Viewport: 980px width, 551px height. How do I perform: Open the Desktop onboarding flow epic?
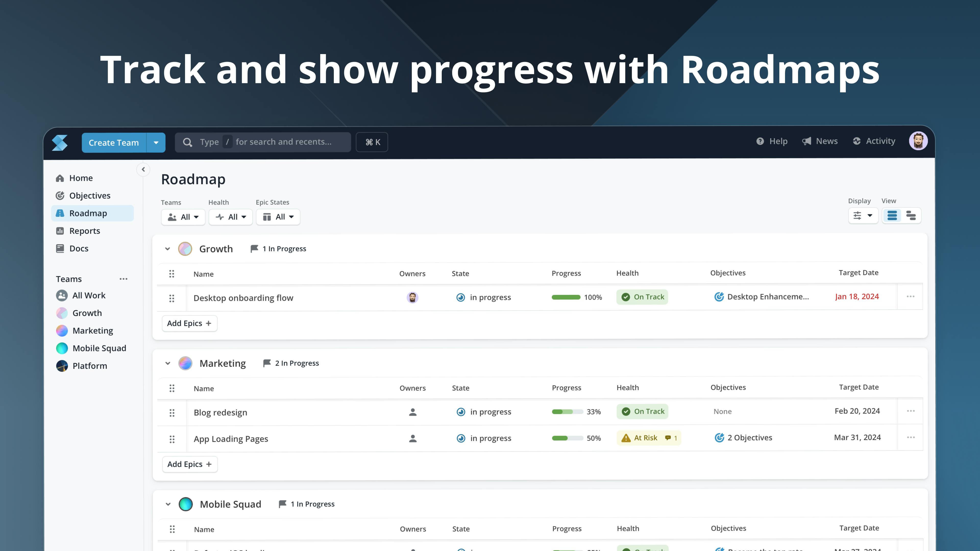click(243, 298)
